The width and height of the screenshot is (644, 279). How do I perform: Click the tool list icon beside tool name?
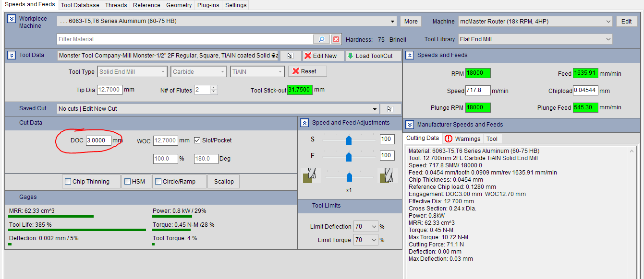[x=290, y=56]
